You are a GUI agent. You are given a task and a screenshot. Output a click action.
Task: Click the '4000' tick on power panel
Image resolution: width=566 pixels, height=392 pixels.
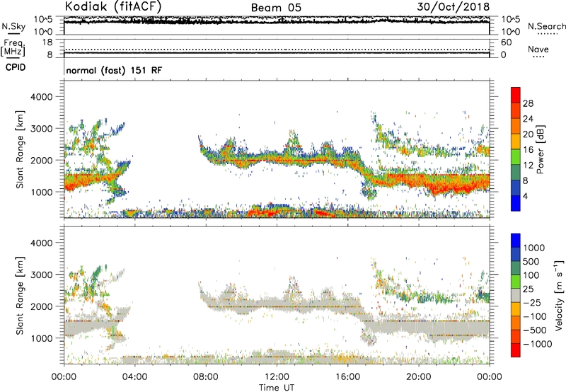[x=42, y=97]
